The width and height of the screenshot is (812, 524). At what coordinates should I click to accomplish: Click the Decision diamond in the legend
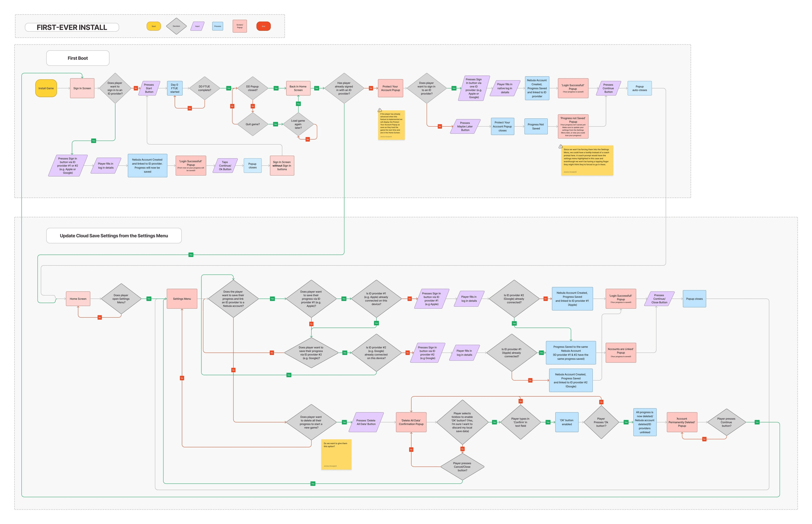pyautogui.click(x=176, y=26)
